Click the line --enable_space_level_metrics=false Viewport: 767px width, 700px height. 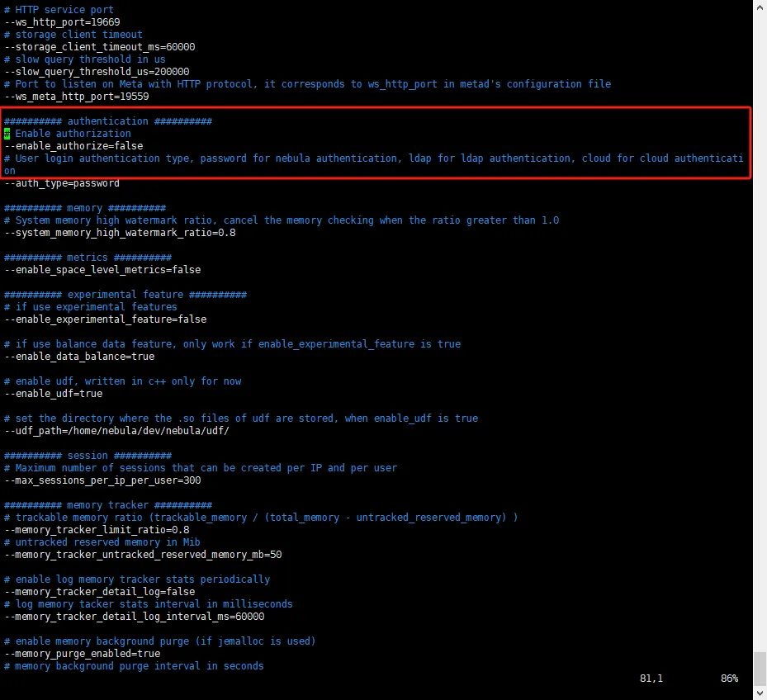(x=102, y=270)
